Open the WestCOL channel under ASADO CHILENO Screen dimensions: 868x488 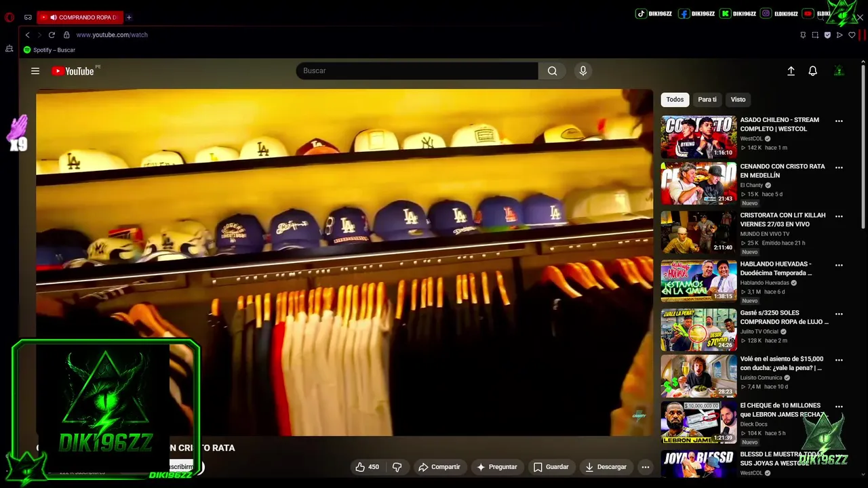[x=751, y=139]
